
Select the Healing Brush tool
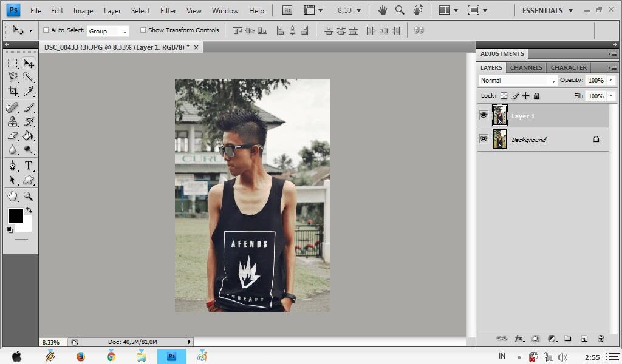pos(13,107)
